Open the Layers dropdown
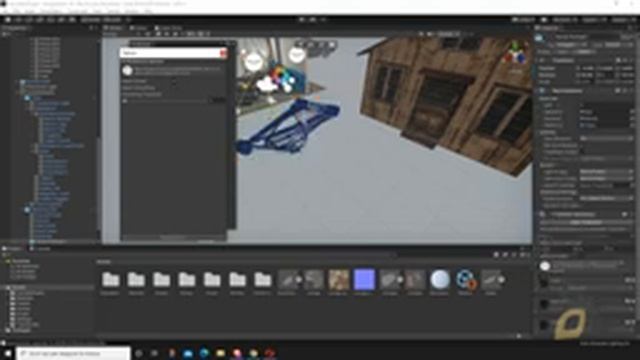Viewport: 640px width, 360px height. tap(595, 20)
